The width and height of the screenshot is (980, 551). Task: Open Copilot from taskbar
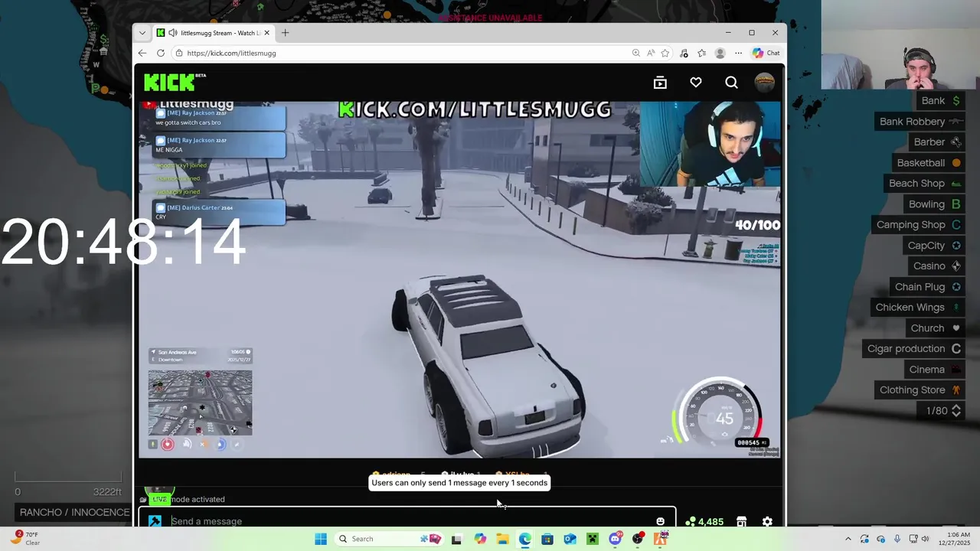pos(480,539)
